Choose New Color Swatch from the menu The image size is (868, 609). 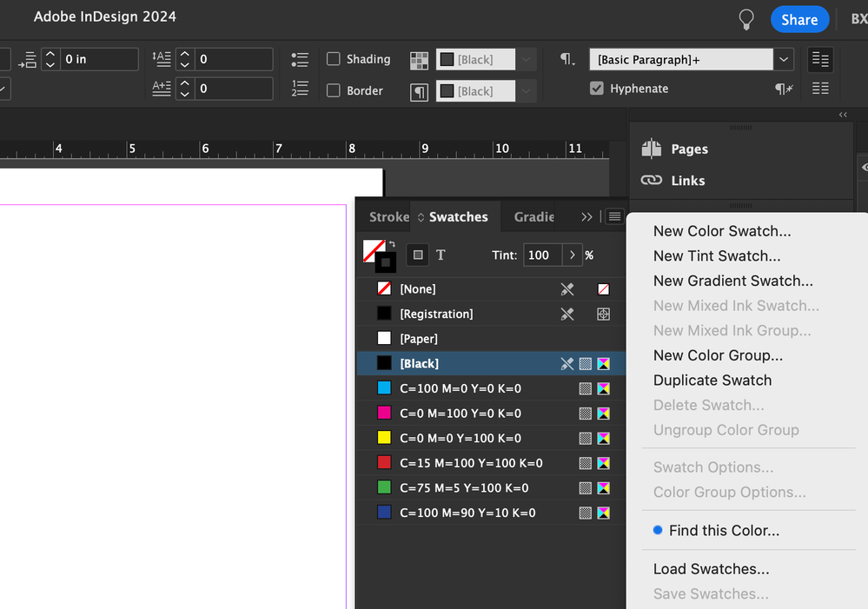click(721, 231)
